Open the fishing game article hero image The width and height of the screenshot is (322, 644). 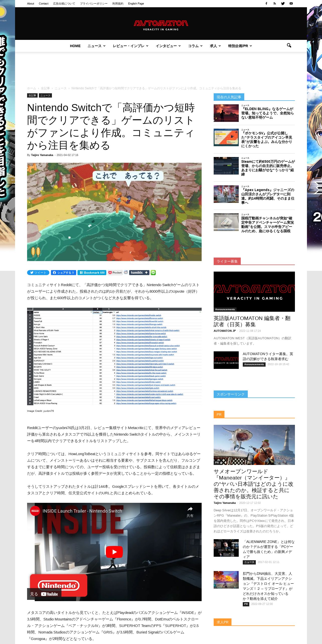point(114,212)
